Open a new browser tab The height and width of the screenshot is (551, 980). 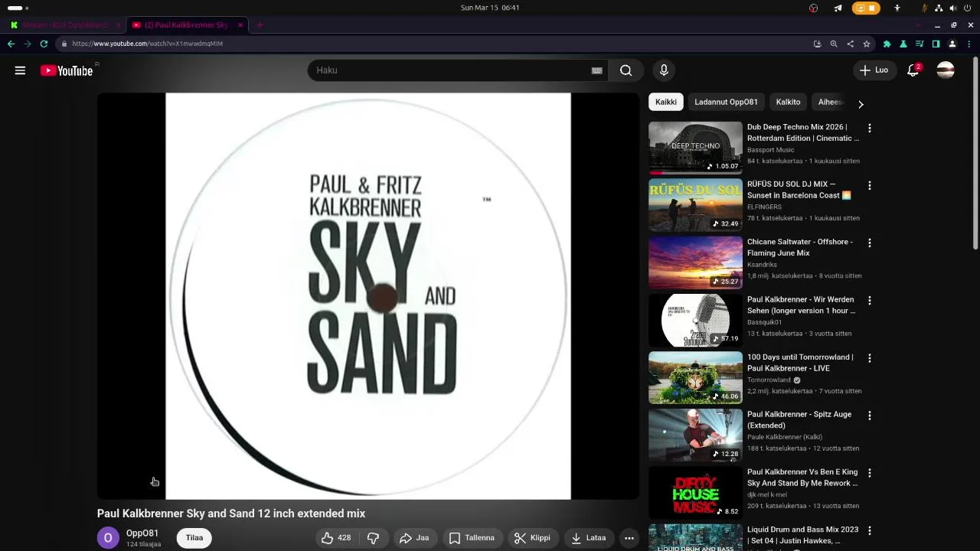260,24
